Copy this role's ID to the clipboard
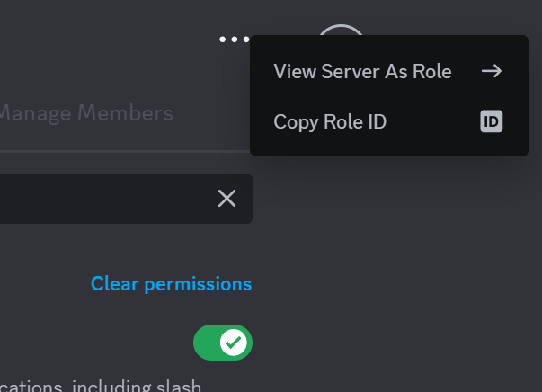This screenshot has width=542, height=392. [330, 121]
